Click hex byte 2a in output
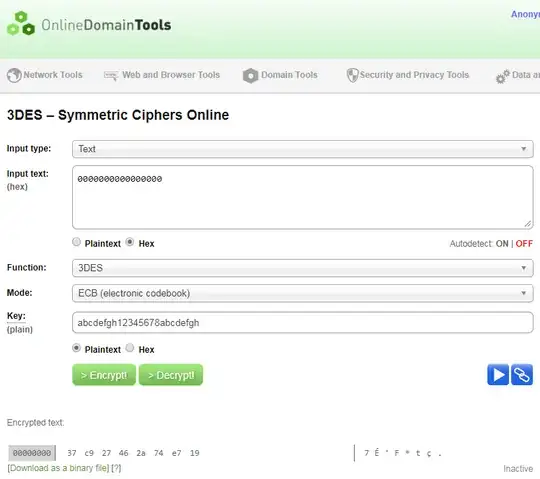 point(141,453)
